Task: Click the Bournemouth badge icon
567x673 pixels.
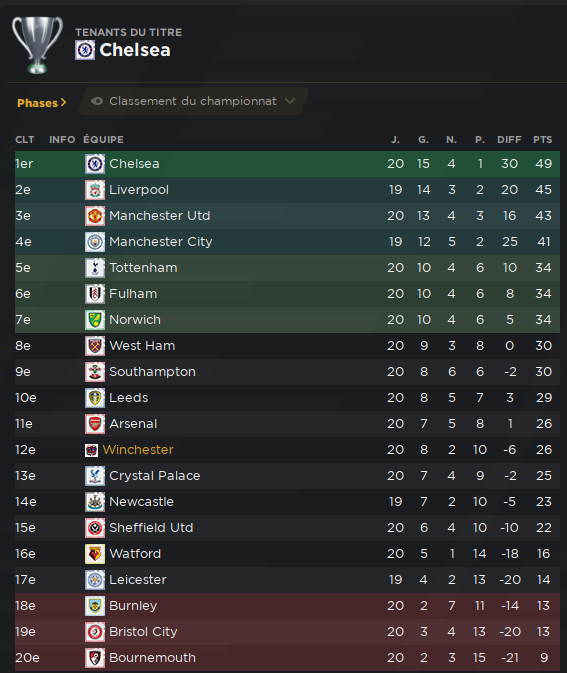Action: (95, 658)
